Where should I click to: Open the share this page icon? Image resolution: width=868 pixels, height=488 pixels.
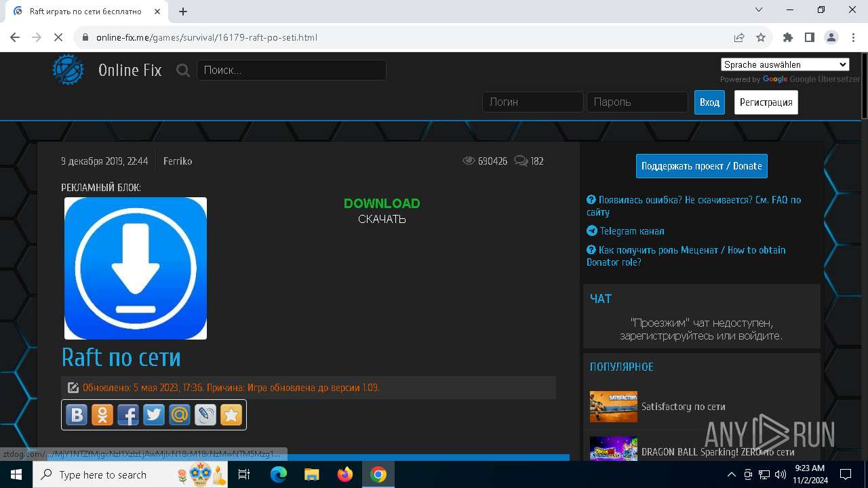(739, 37)
